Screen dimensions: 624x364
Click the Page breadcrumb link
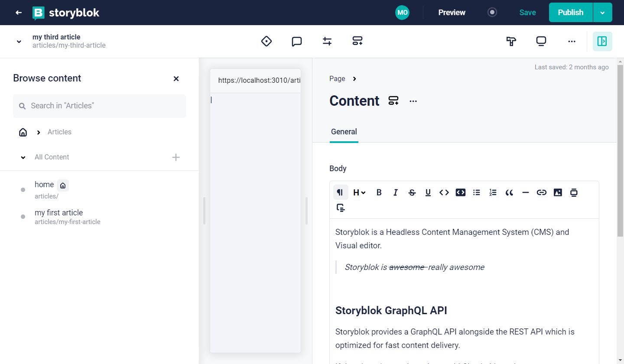(337, 78)
